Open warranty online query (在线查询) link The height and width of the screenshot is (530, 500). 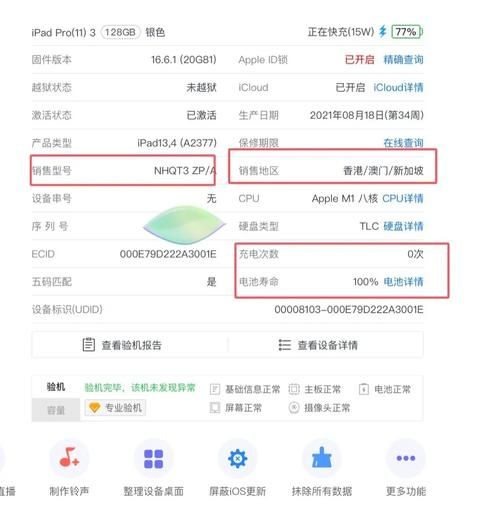click(403, 143)
